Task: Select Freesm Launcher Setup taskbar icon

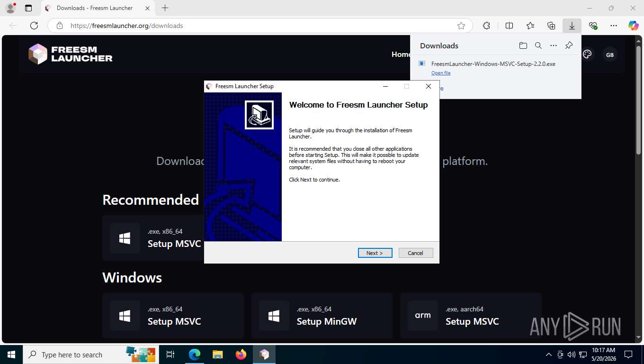Action: (x=264, y=355)
